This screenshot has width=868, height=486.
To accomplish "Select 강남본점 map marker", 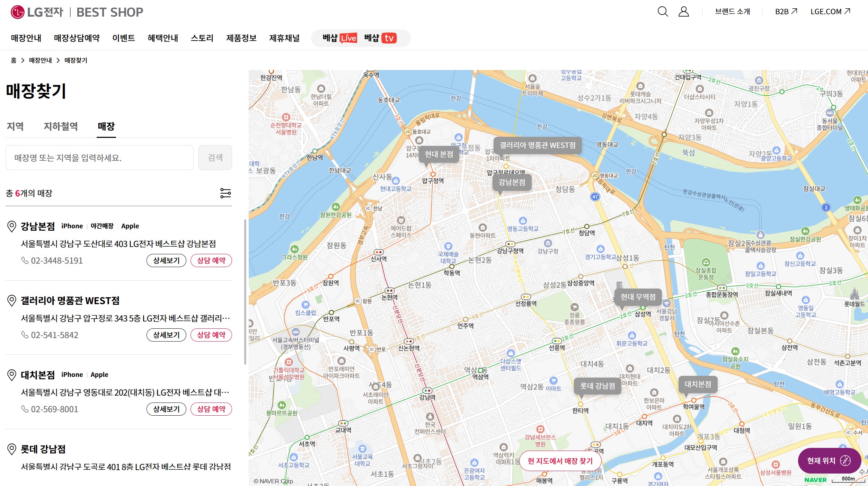I will (x=512, y=182).
